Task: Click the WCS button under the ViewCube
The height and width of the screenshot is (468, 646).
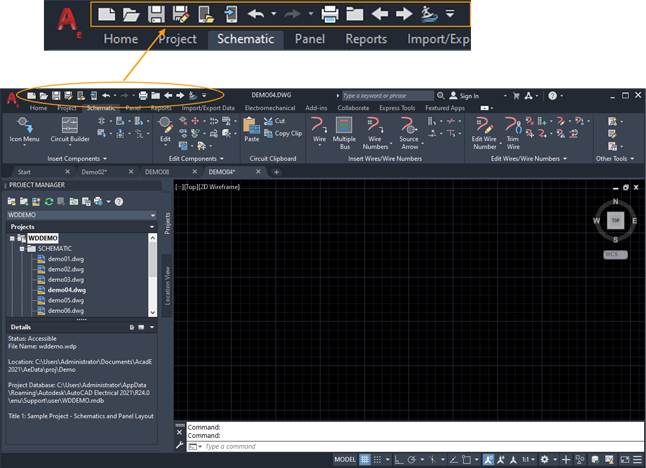Action: point(616,255)
